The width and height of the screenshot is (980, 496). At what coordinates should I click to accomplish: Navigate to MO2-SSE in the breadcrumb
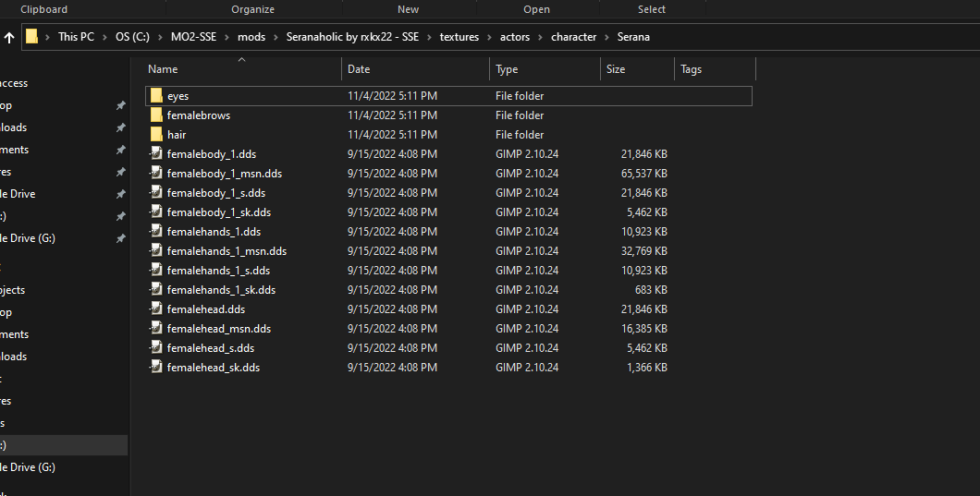(x=194, y=37)
